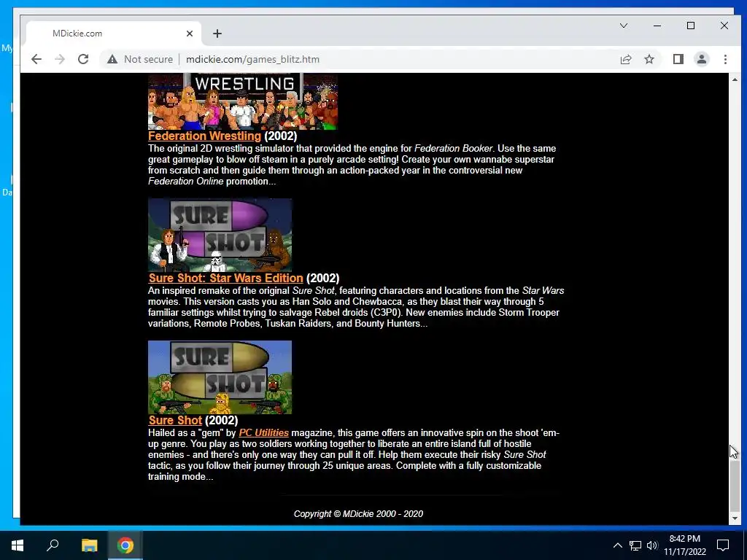747x560 pixels.
Task: Click the green Sure Shot soldiers banner
Action: pos(220,377)
